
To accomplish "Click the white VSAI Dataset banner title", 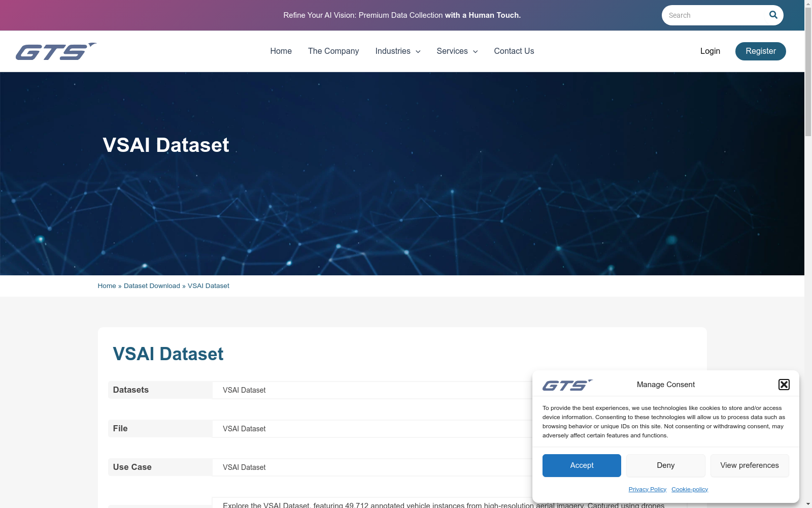I will pos(166,145).
